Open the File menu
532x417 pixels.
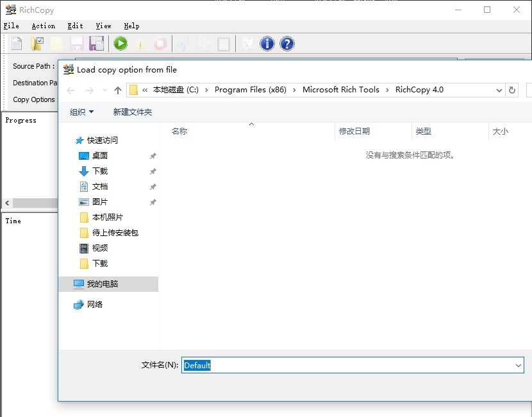pos(11,26)
